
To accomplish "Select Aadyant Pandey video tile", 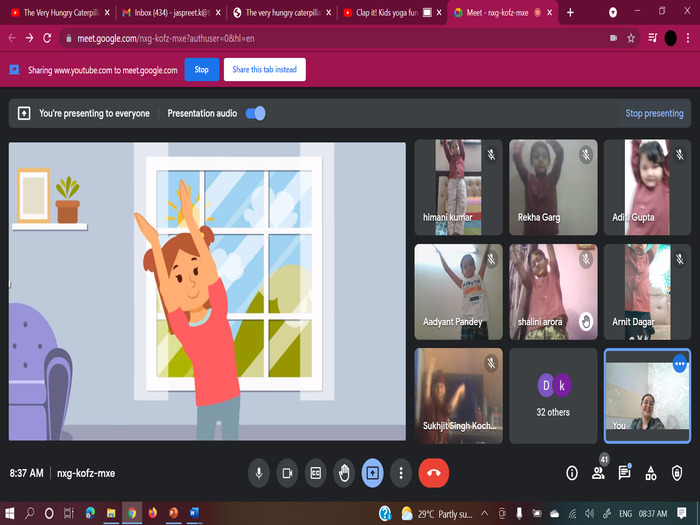I will [x=458, y=292].
